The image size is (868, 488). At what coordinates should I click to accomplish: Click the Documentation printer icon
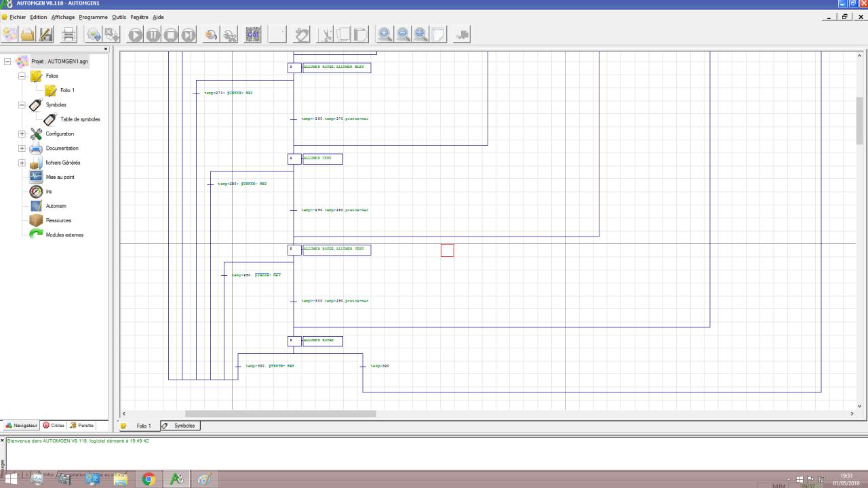36,148
